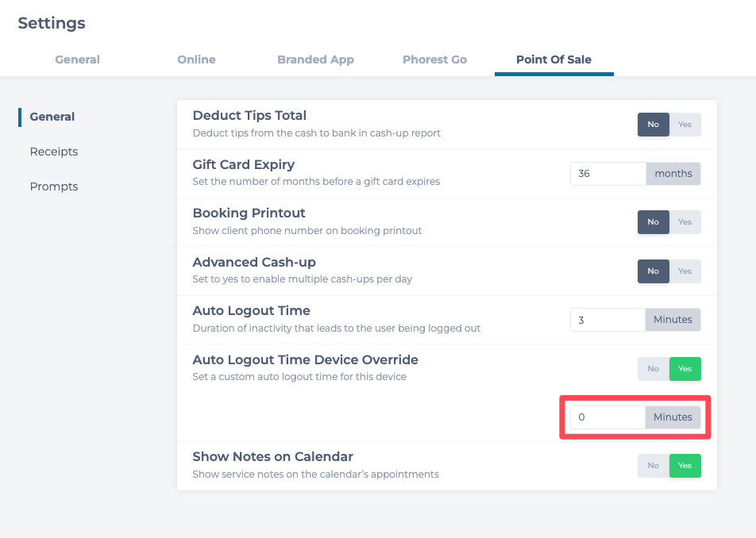
Task: Select the Point Of Sale tab
Action: pyautogui.click(x=553, y=60)
